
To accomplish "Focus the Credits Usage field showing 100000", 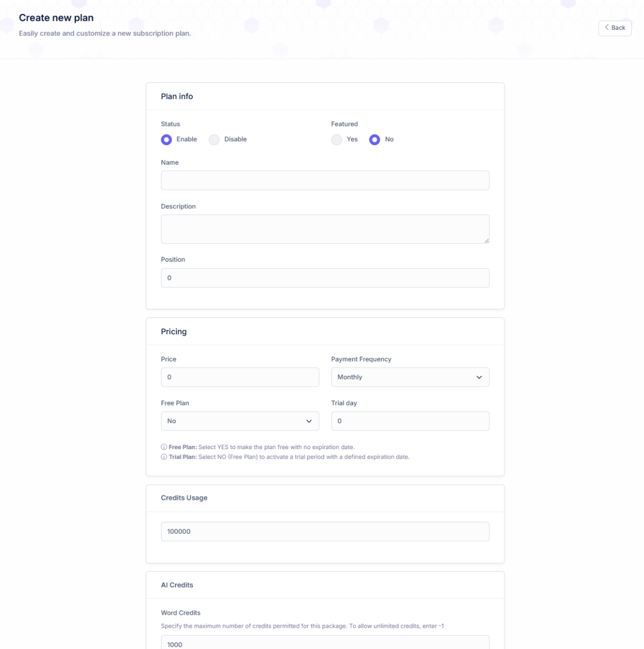I will coord(325,531).
